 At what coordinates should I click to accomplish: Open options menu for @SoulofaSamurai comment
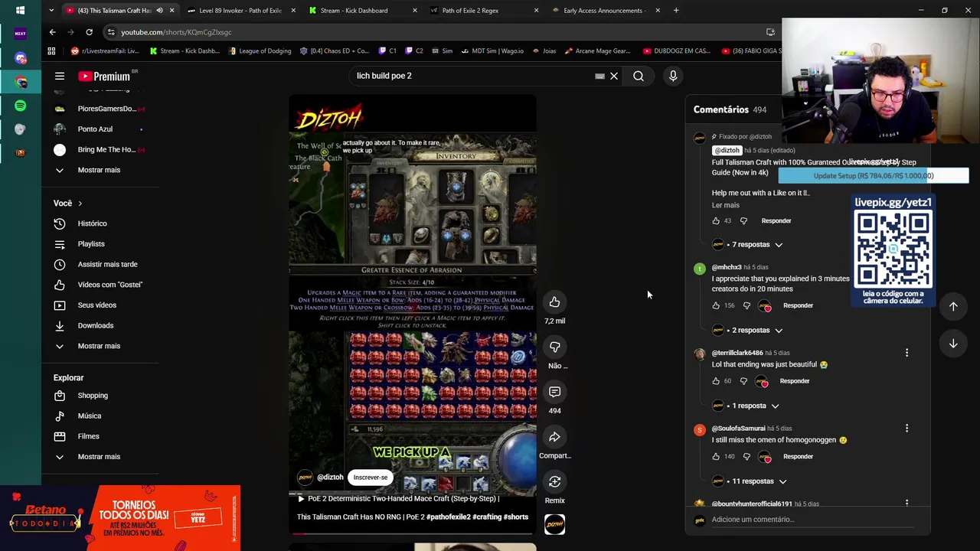pos(906,429)
